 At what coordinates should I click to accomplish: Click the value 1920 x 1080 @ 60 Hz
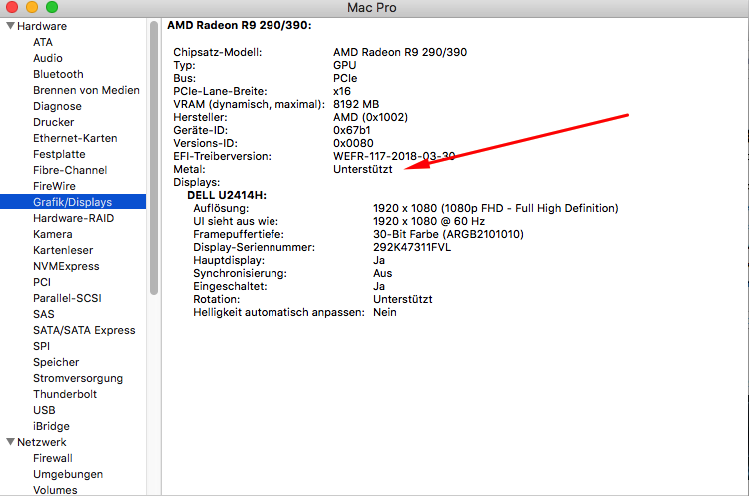click(x=429, y=221)
